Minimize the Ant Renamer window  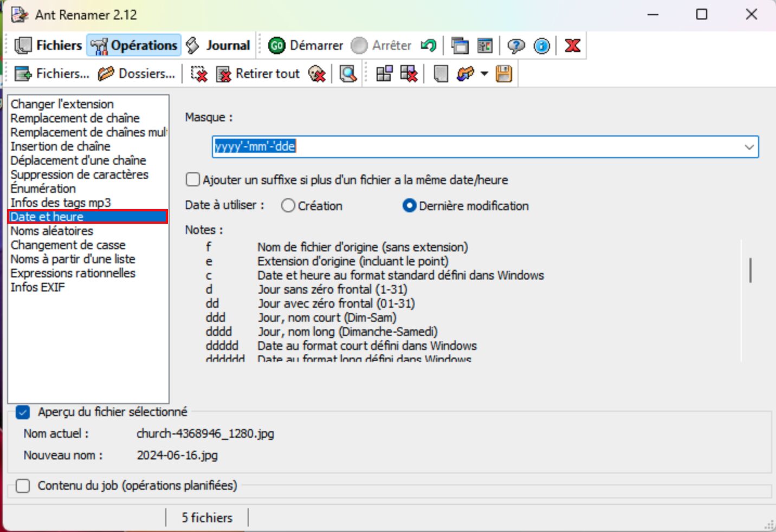(653, 15)
